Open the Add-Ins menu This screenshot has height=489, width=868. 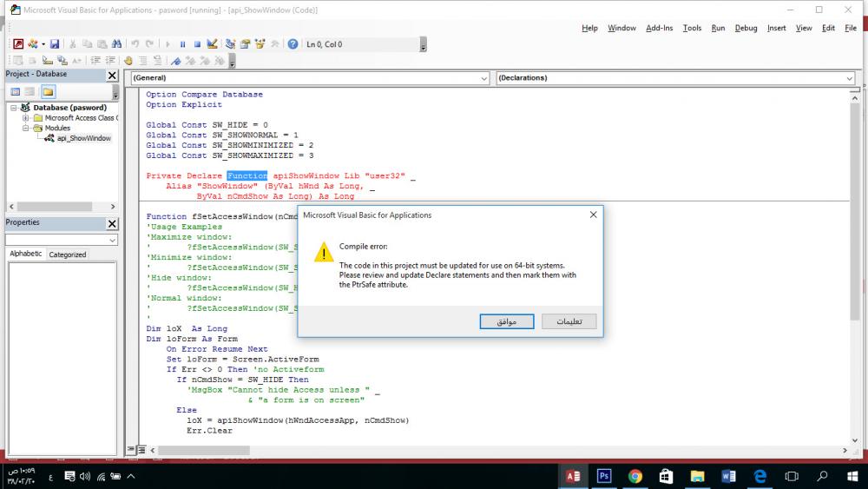660,29
